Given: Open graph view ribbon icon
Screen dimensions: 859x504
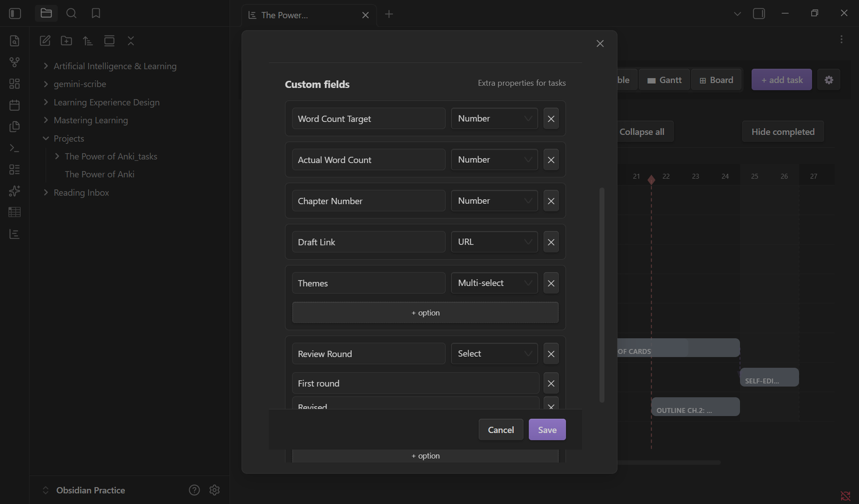Looking at the screenshot, I should coord(15,62).
